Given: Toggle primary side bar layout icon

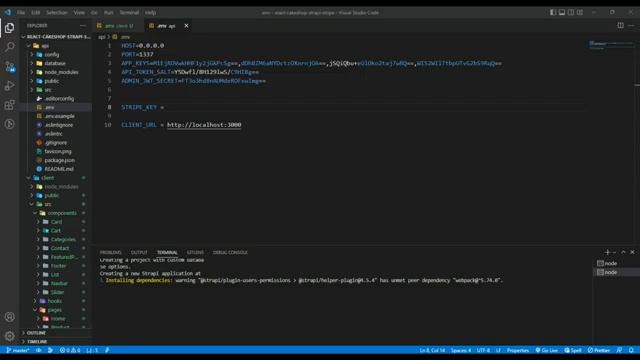Looking at the screenshot, I should [553, 13].
